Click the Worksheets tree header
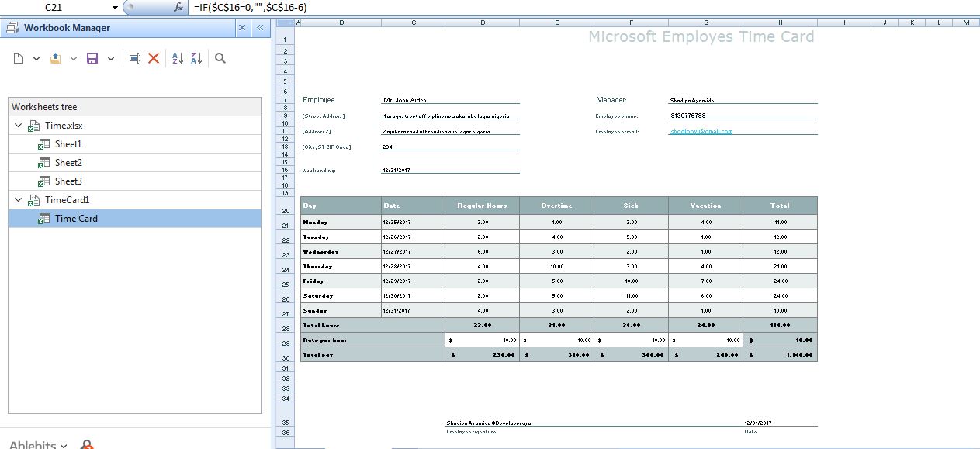The width and height of the screenshot is (980, 449). point(135,107)
